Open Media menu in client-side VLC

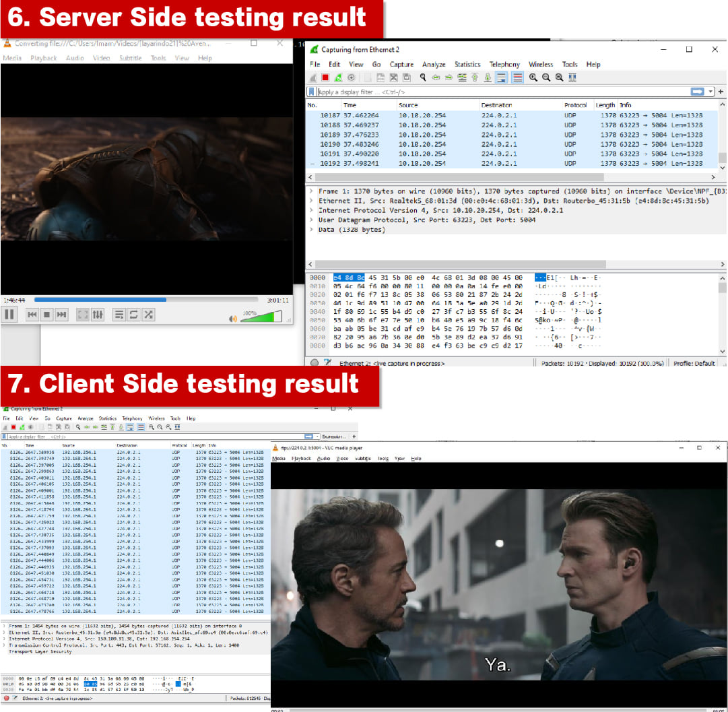click(x=279, y=459)
